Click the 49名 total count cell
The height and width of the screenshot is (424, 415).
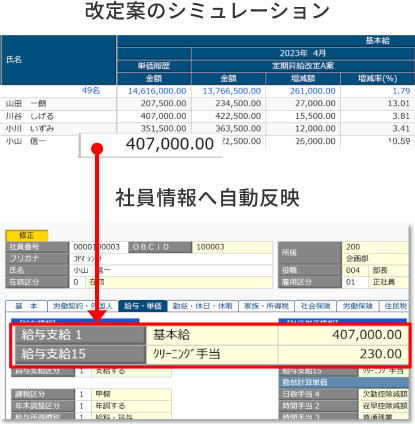click(x=91, y=91)
